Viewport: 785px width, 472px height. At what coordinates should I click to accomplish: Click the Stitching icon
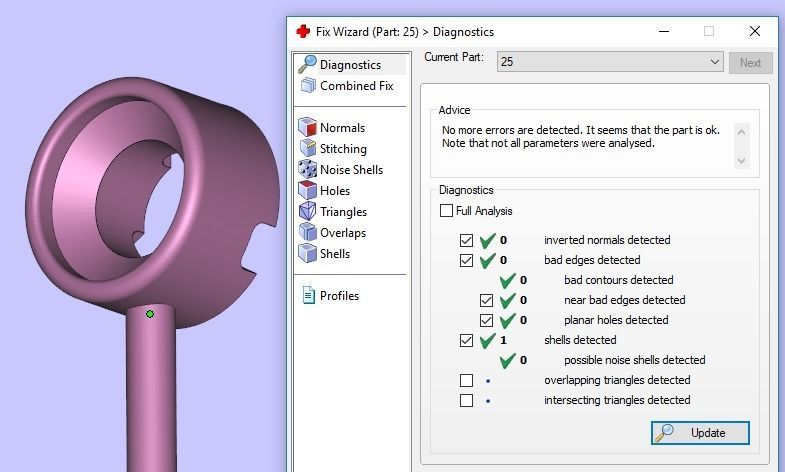(307, 148)
